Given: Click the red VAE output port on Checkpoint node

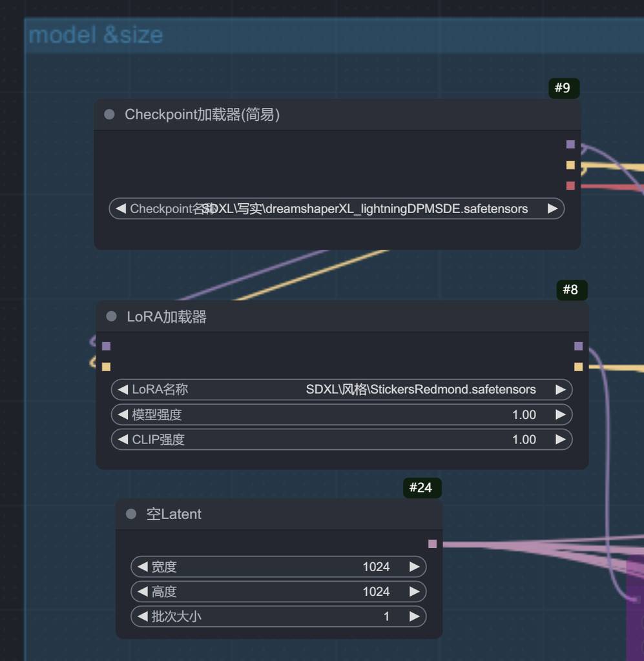Looking at the screenshot, I should click(x=570, y=186).
